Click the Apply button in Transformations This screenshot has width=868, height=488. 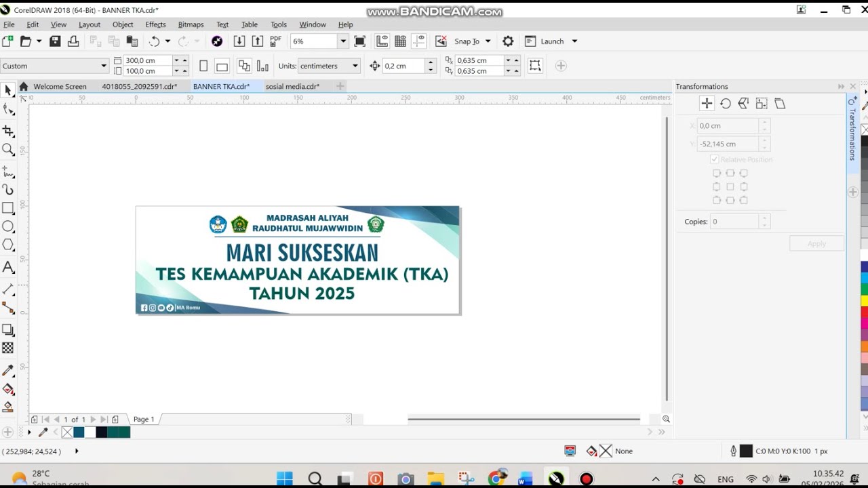[x=816, y=243]
